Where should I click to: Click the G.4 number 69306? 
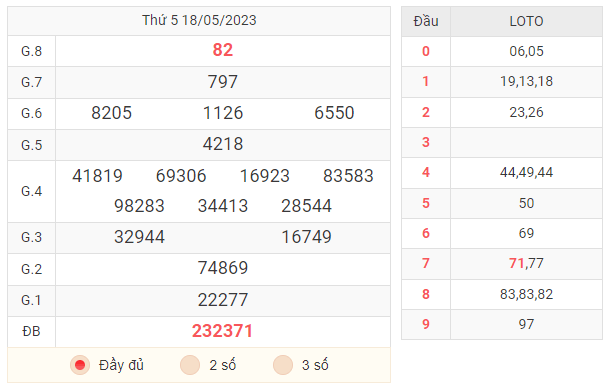pyautogui.click(x=181, y=176)
